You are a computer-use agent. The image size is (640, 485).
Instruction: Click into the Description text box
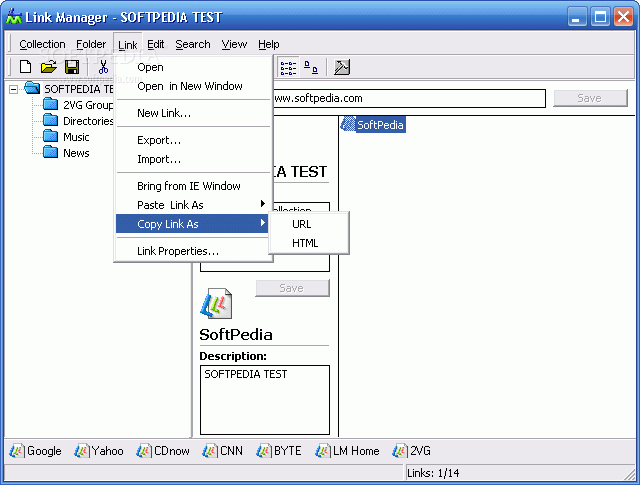[265, 400]
